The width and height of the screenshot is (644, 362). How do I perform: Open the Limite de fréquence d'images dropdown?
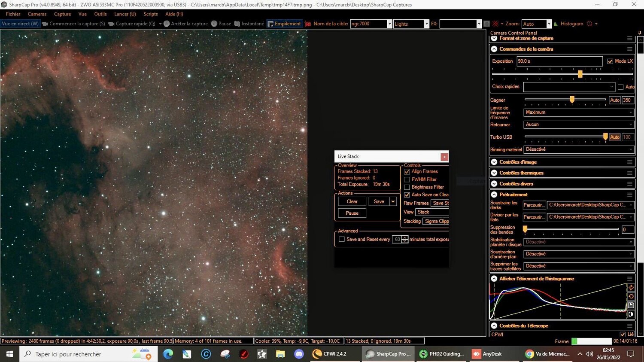[x=579, y=113]
